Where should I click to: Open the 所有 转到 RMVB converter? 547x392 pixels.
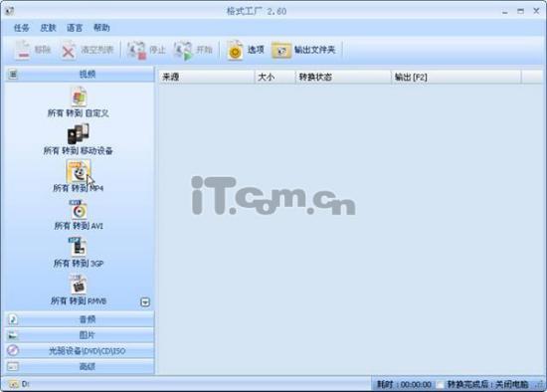pos(79,285)
